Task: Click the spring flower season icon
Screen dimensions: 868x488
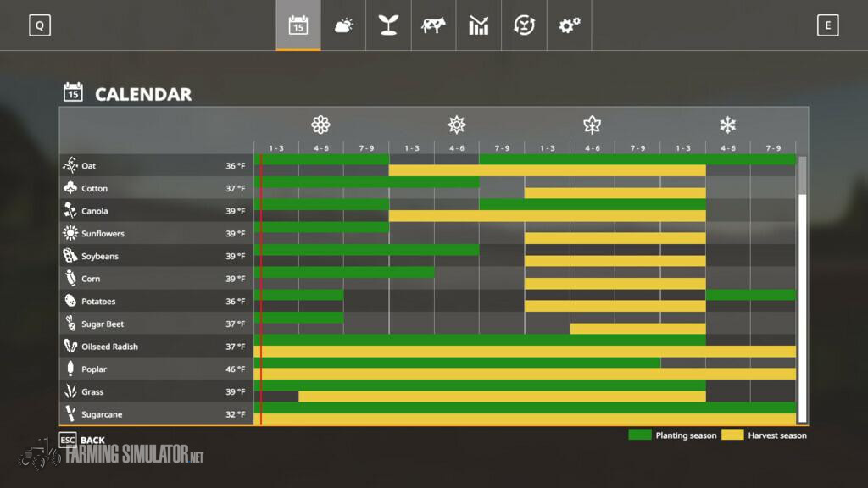Action: pos(320,125)
